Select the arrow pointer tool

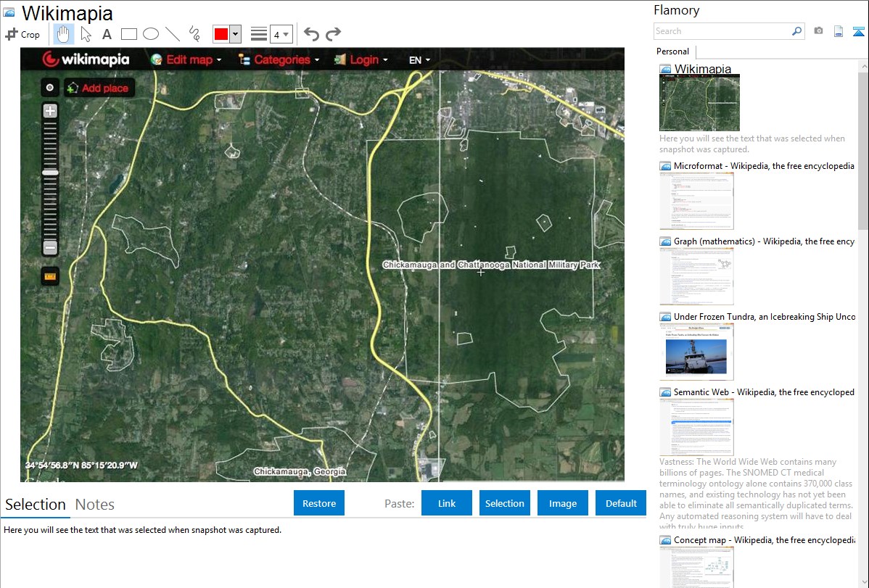point(86,34)
